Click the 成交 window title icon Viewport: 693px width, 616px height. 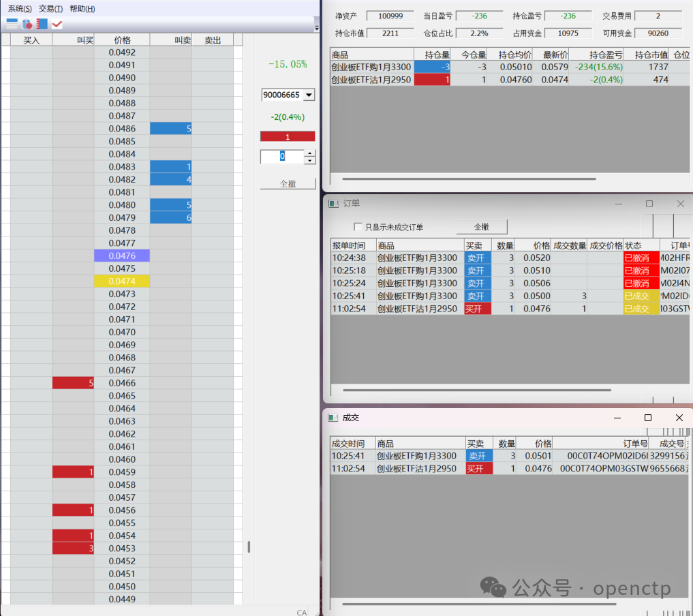point(333,418)
